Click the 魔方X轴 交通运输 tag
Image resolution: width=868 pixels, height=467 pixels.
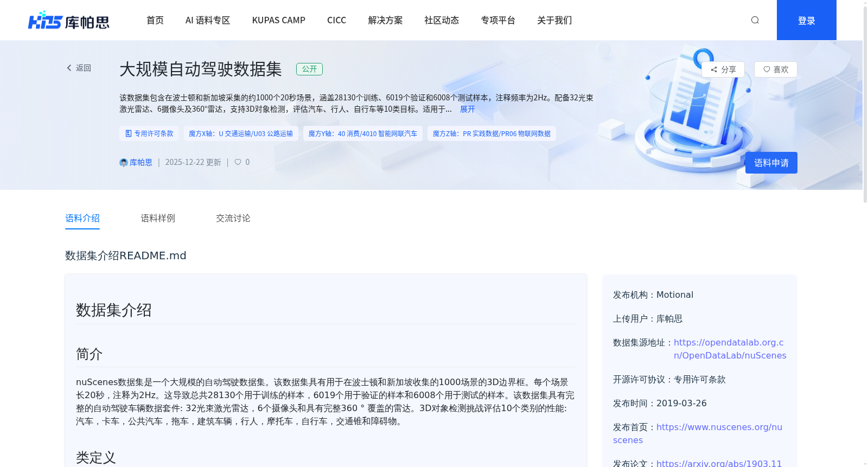point(241,133)
